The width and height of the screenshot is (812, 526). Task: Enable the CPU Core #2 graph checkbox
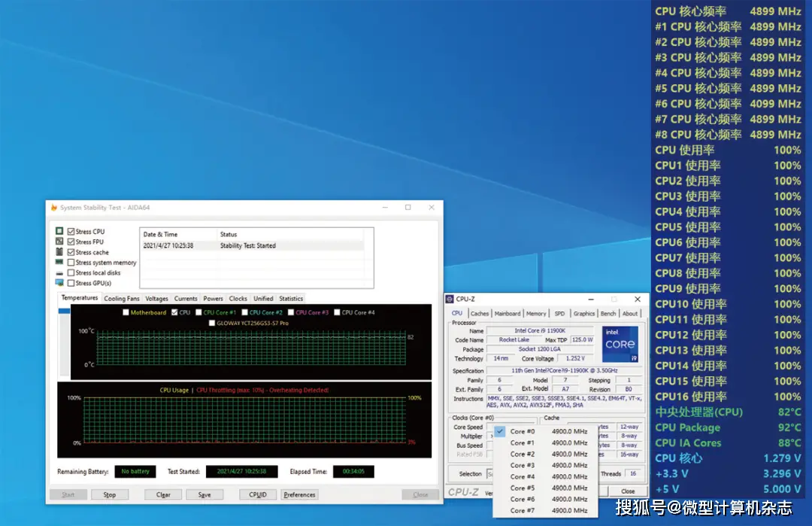[244, 312]
